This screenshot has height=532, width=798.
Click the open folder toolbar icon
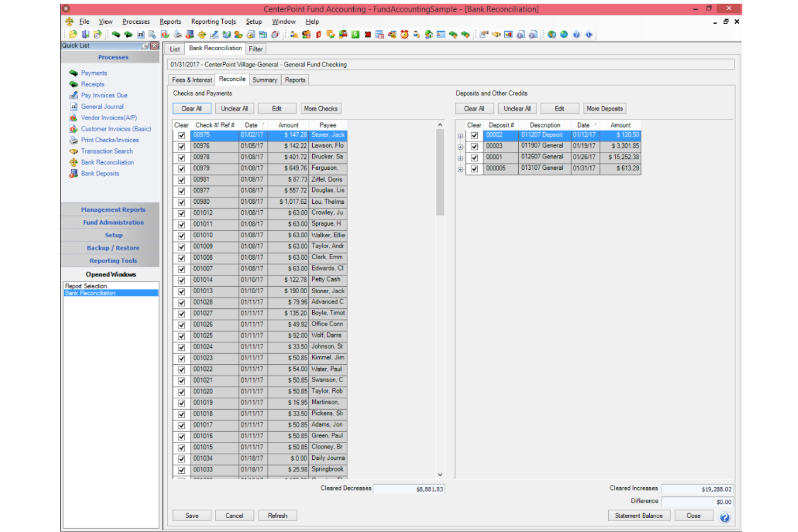pyautogui.click(x=73, y=34)
